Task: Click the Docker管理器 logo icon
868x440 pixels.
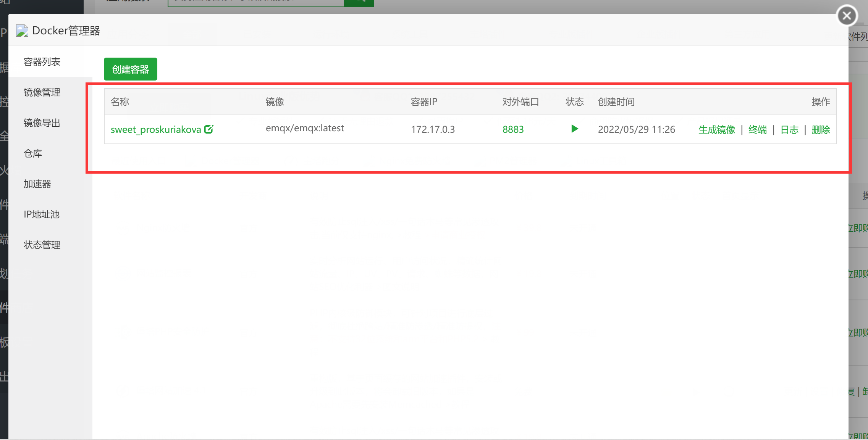Action: (x=22, y=31)
